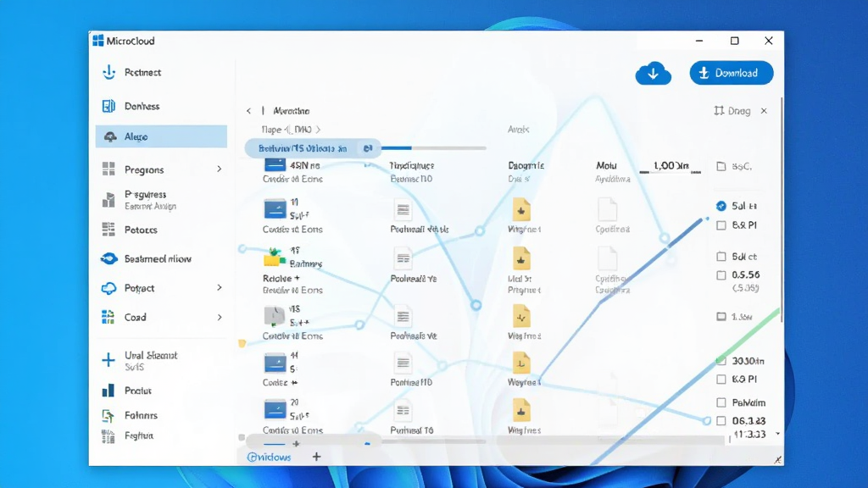Toggle the Palvdim checkbox
This screenshot has height=488, width=868.
click(721, 402)
